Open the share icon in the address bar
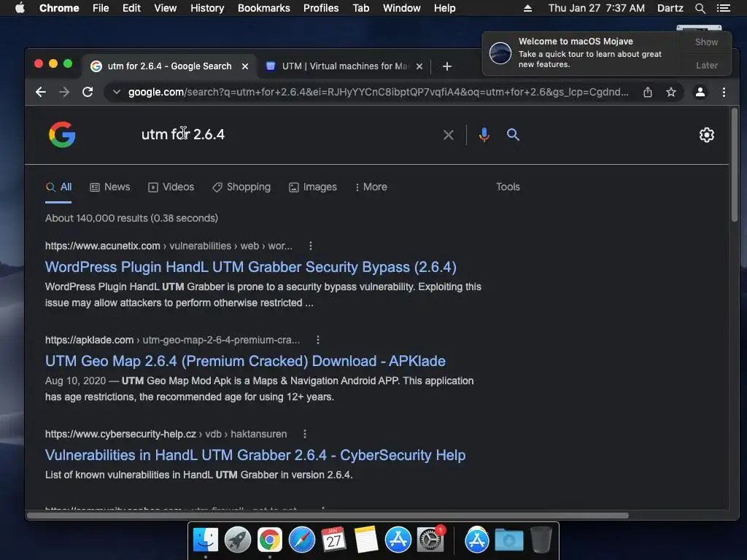This screenshot has height=560, width=747. click(648, 92)
